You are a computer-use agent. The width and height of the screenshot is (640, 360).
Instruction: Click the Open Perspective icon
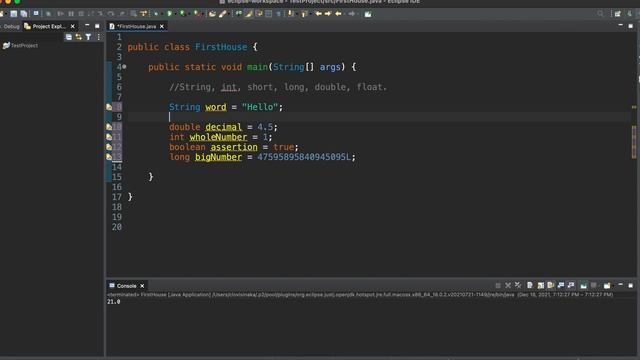[x=618, y=14]
